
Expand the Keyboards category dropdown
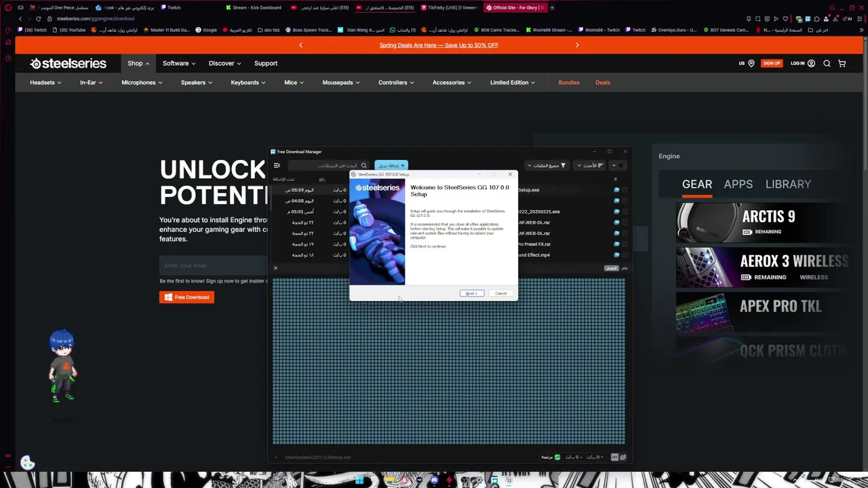[x=248, y=83]
